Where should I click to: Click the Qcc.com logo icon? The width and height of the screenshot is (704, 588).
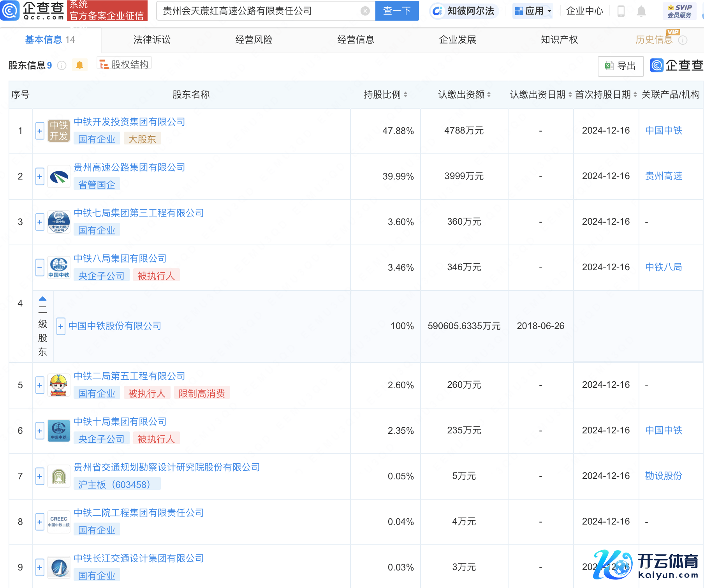[x=10, y=11]
